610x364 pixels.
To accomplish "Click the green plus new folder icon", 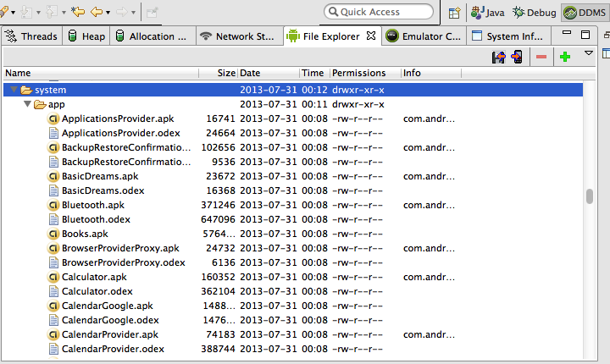I will coord(565,58).
